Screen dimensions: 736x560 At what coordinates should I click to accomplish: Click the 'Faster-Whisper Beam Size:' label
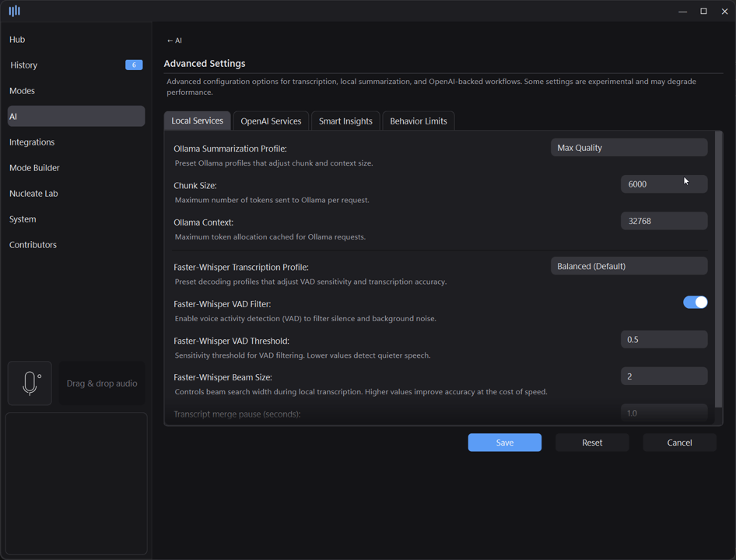[x=223, y=377]
